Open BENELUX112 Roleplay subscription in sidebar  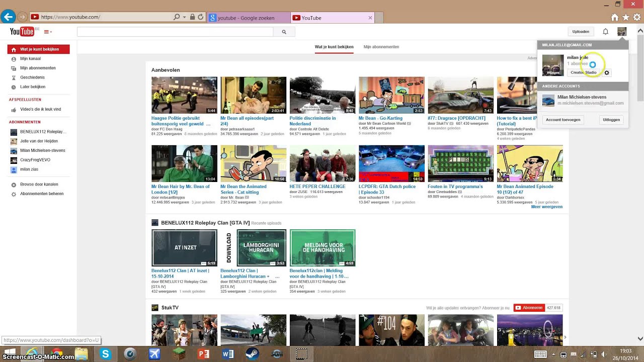38,132
